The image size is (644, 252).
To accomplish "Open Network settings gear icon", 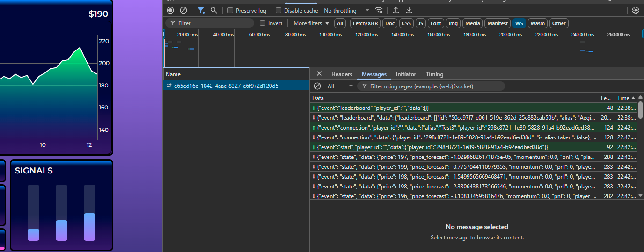I will coord(635,10).
